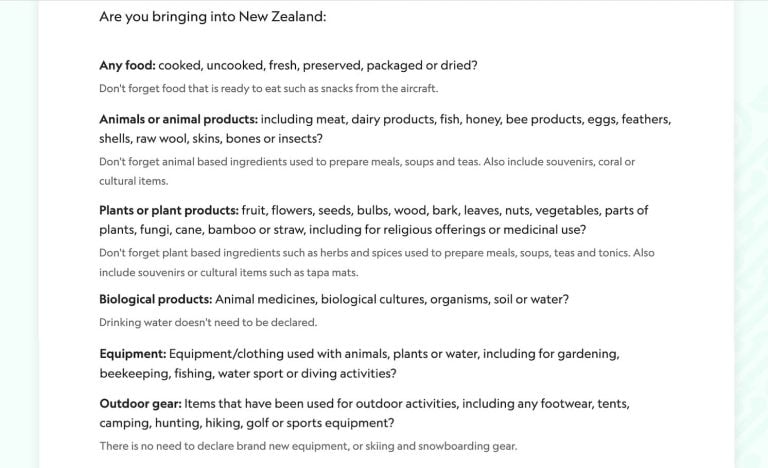This screenshot has height=468, width=768.
Task: Click the 'Plants or plant products:' bold label
Action: [x=168, y=211]
